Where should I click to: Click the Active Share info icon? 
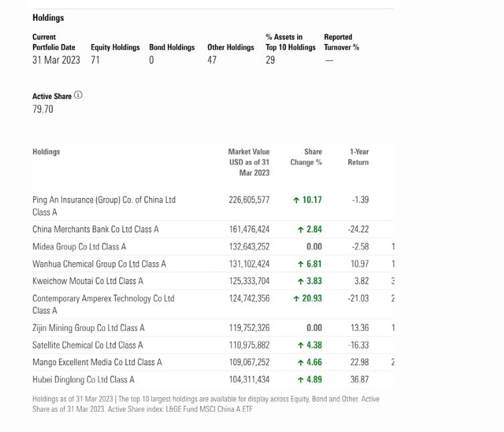(x=78, y=95)
